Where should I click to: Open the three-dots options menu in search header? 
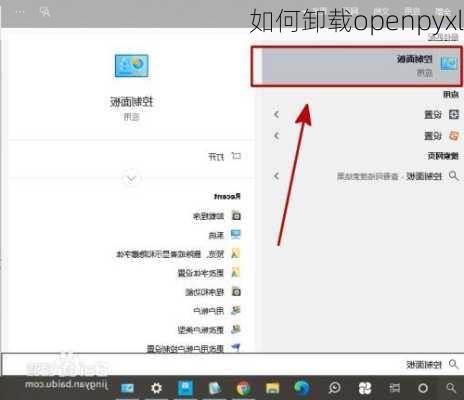tap(20, 12)
